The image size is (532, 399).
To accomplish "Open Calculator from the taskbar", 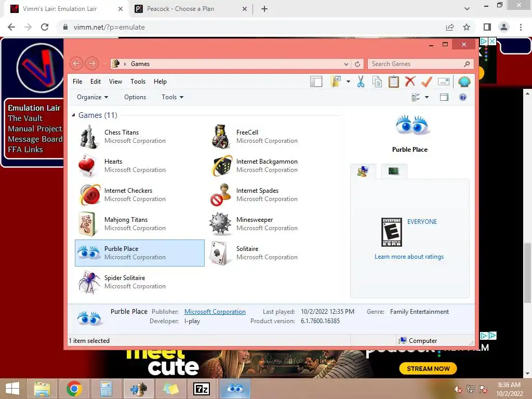I will tap(106, 389).
